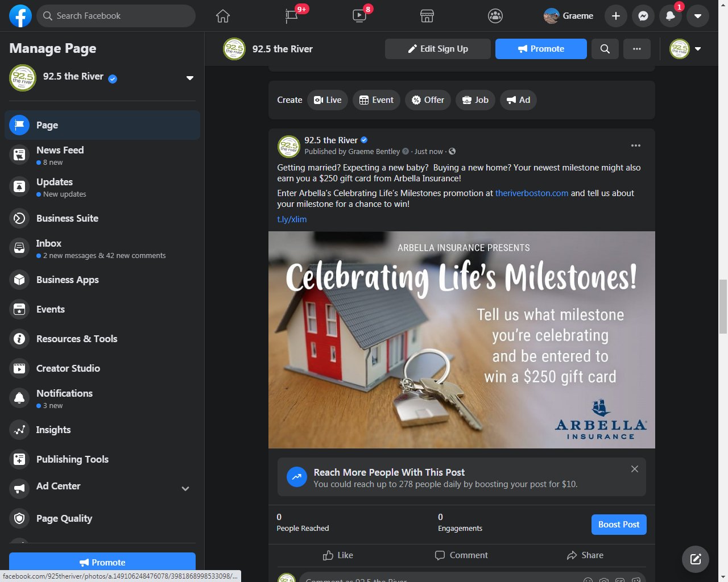Click the Like button on the post

pos(338,555)
